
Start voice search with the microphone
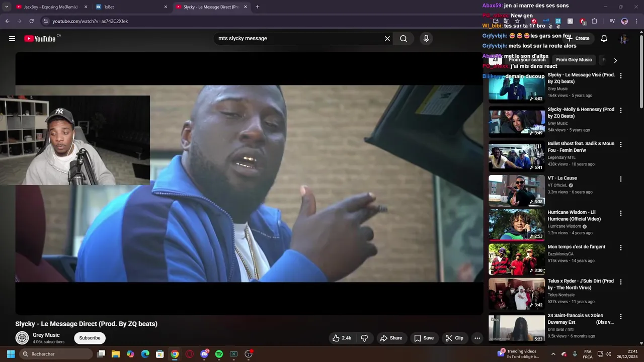(x=426, y=39)
